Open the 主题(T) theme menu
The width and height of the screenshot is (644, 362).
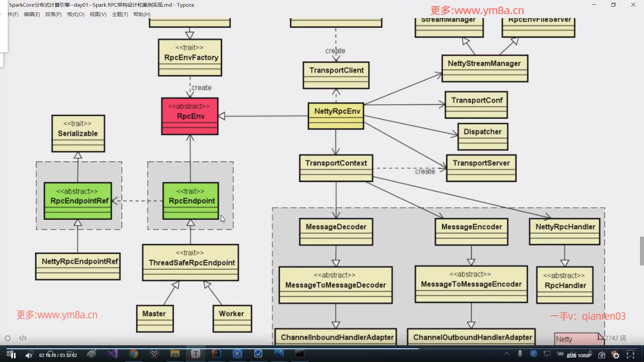(120, 14)
